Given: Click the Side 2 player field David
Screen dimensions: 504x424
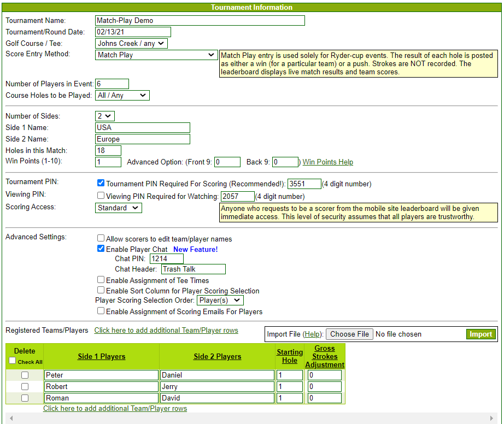Looking at the screenshot, I should coord(217,398).
